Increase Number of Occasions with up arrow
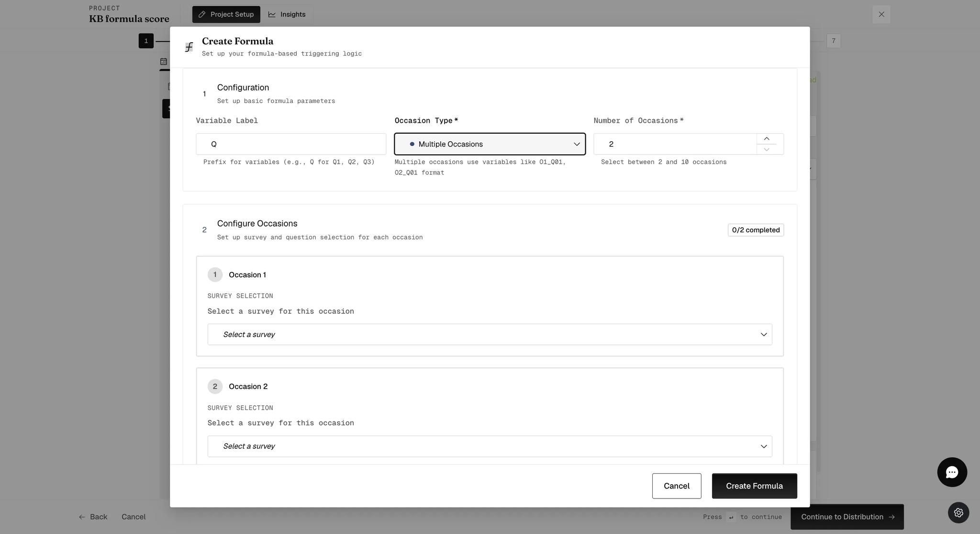Screen dimensions: 980x534 (x=767, y=139)
